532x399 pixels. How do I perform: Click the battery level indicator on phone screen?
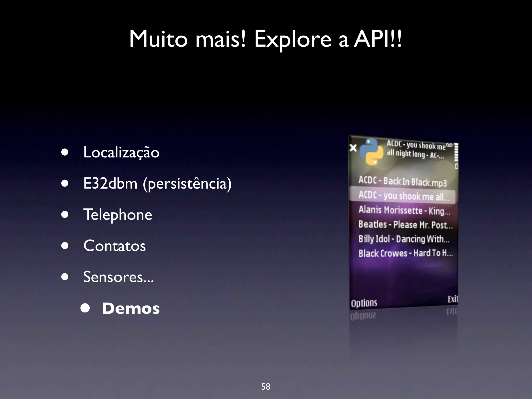(456, 156)
